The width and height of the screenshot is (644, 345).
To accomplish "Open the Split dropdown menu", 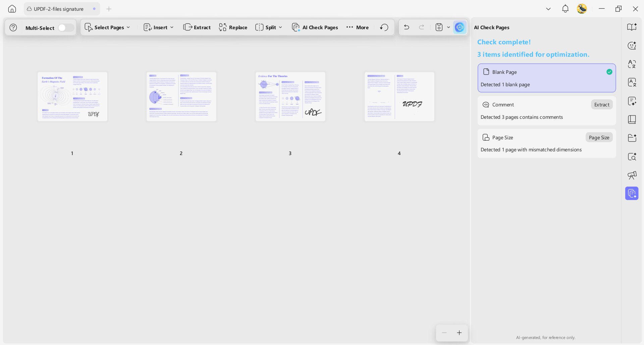I will click(x=269, y=28).
